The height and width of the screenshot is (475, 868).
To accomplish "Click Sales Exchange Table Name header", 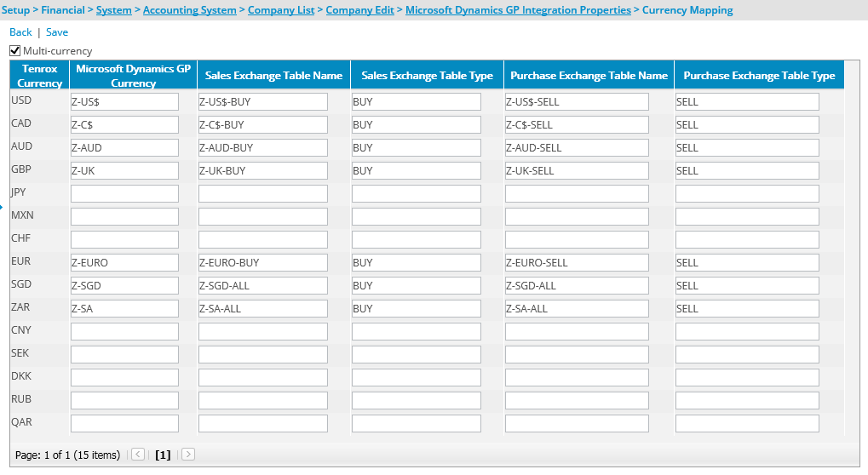I will [274, 75].
